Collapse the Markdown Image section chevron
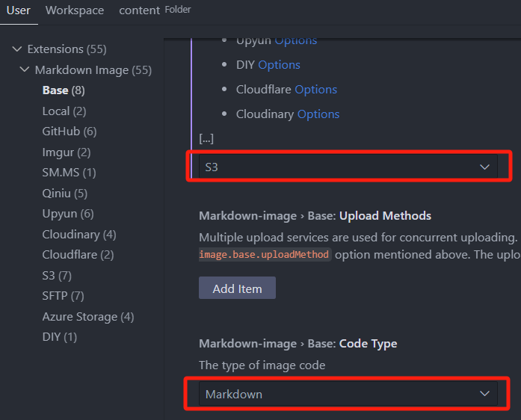Viewport: 521px width, 420px height. pos(25,70)
